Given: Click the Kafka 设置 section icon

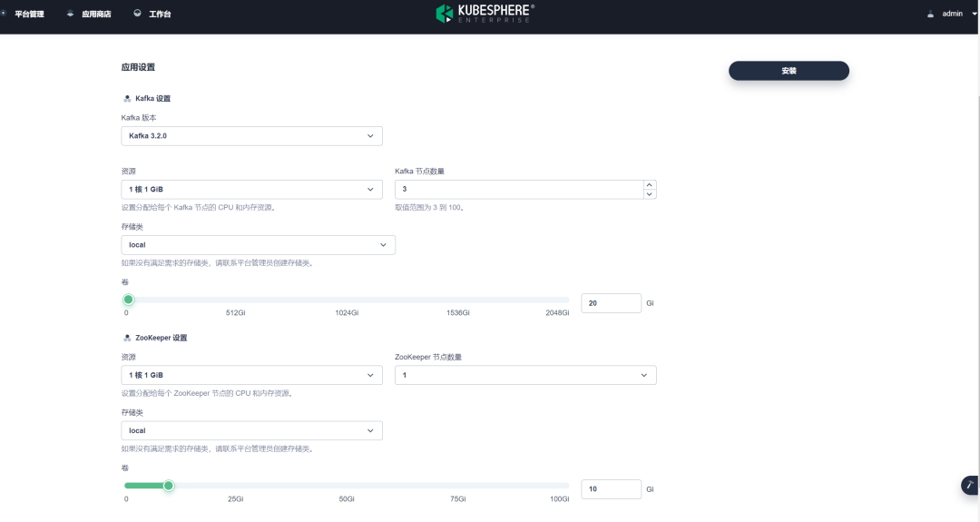Looking at the screenshot, I should [x=127, y=99].
